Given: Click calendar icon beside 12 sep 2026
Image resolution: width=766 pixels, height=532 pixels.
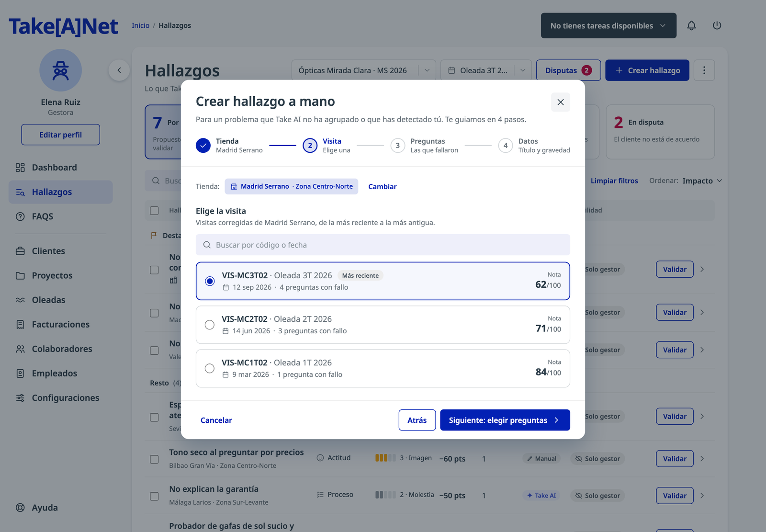Looking at the screenshot, I should point(226,287).
